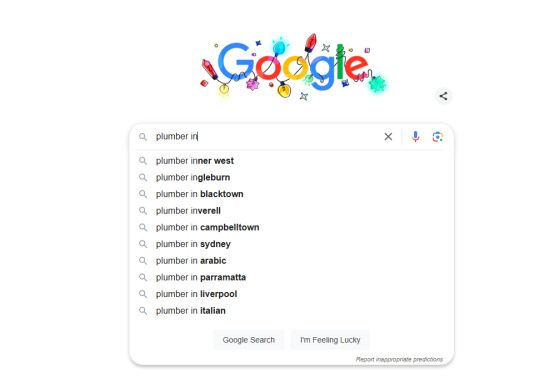
Task: Click the I'm Feeling Lucky button
Action: (330, 340)
